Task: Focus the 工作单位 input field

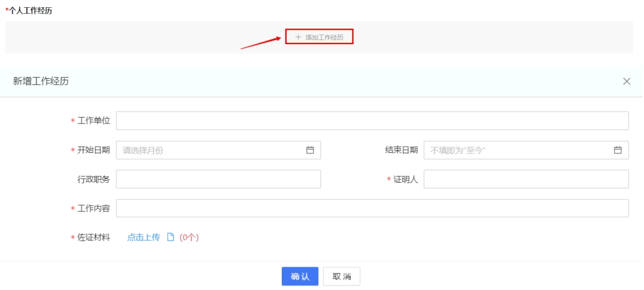Action: click(x=372, y=121)
